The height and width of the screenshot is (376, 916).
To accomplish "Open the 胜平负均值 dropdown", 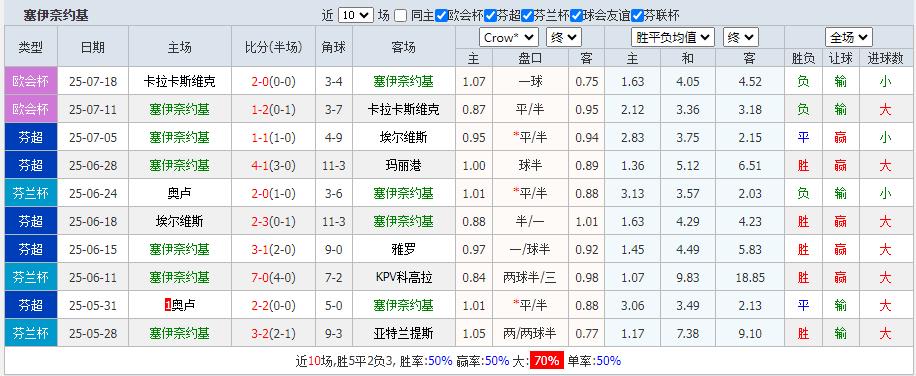I will click(673, 38).
